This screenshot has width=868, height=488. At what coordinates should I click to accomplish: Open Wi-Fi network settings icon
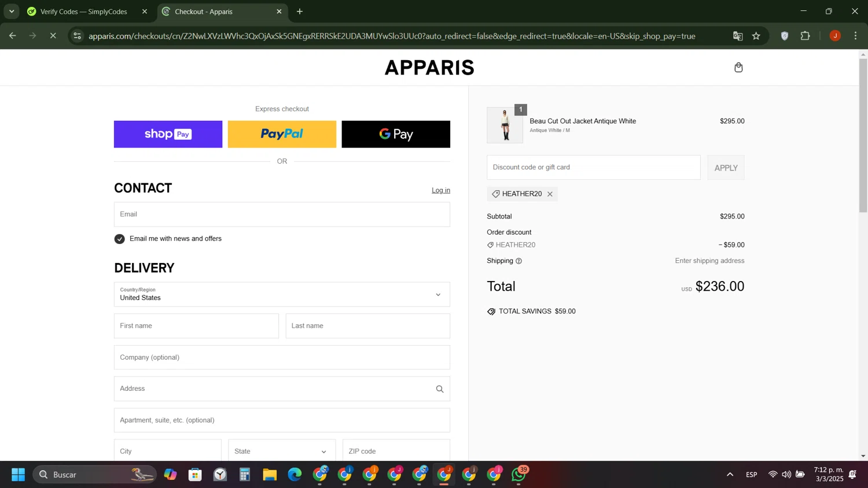tap(773, 475)
